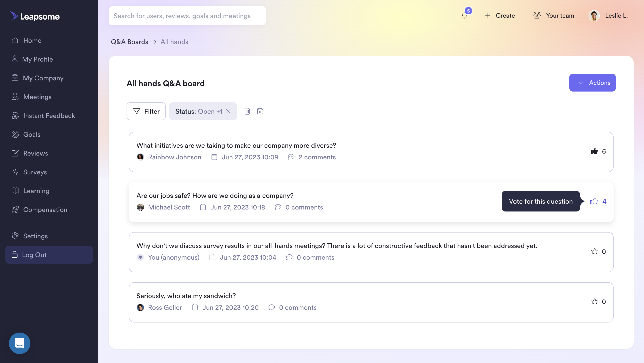Click the Home house icon
644x363 pixels.
[x=15, y=40]
